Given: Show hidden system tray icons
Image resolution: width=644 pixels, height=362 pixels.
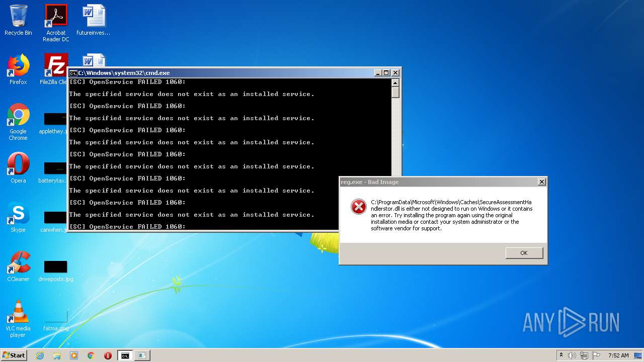Looking at the screenshot, I should [561, 355].
